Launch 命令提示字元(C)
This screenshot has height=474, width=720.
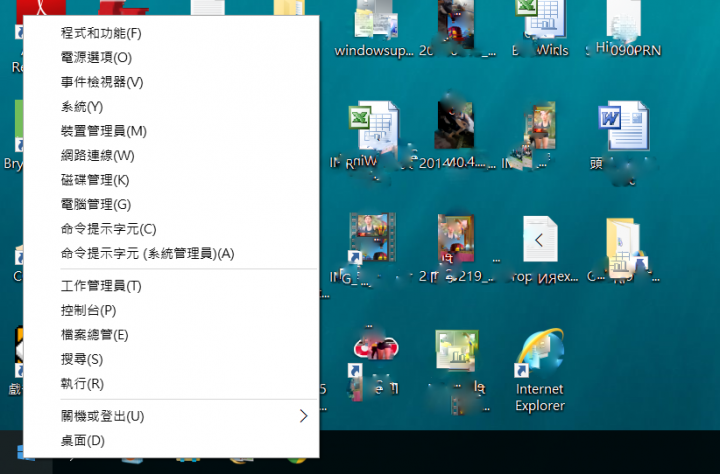click(171, 229)
